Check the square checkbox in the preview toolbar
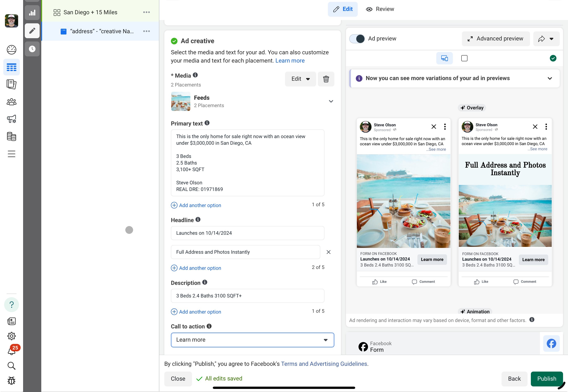The height and width of the screenshot is (392, 568). pos(464,58)
